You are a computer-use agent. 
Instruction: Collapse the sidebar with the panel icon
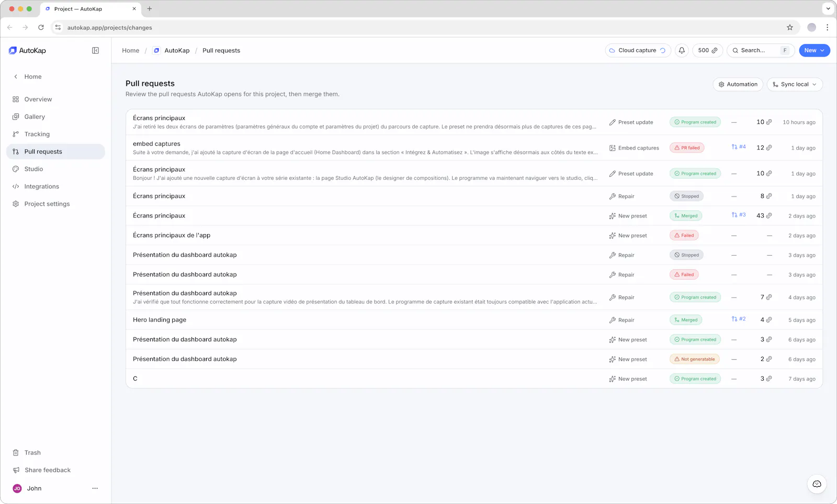click(x=95, y=51)
